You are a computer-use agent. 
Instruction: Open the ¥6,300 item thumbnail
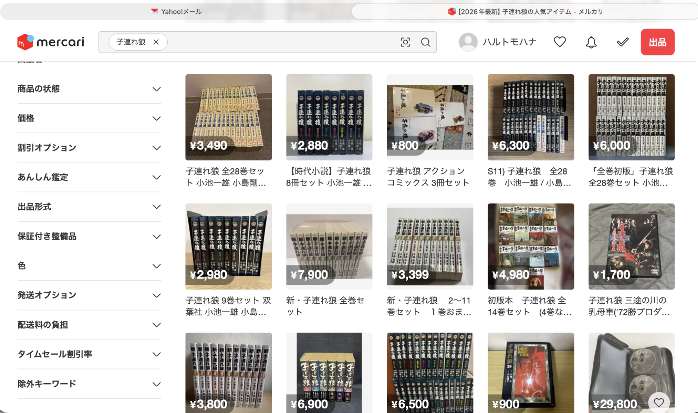(531, 117)
